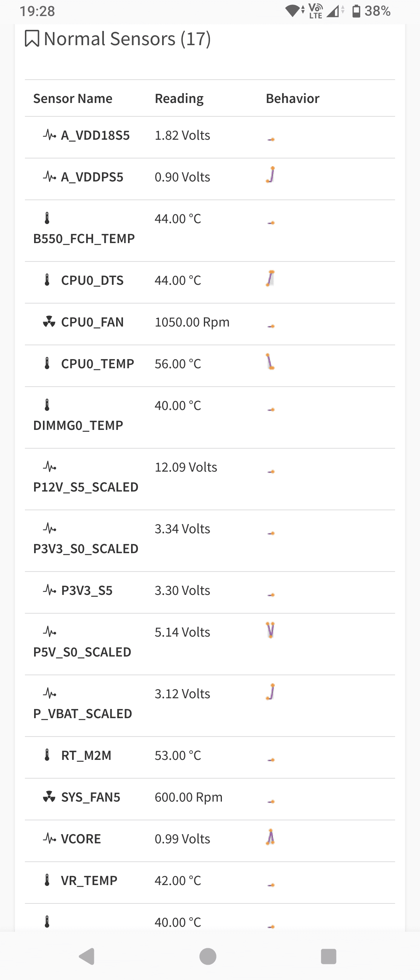Image resolution: width=420 pixels, height=980 pixels.
Task: Open the A_VDDPS5 behavior sparkline
Action: click(271, 175)
